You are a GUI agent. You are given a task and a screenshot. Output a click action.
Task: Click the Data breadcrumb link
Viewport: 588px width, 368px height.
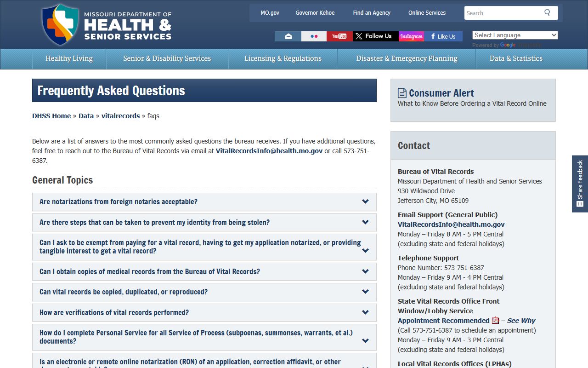(86, 116)
